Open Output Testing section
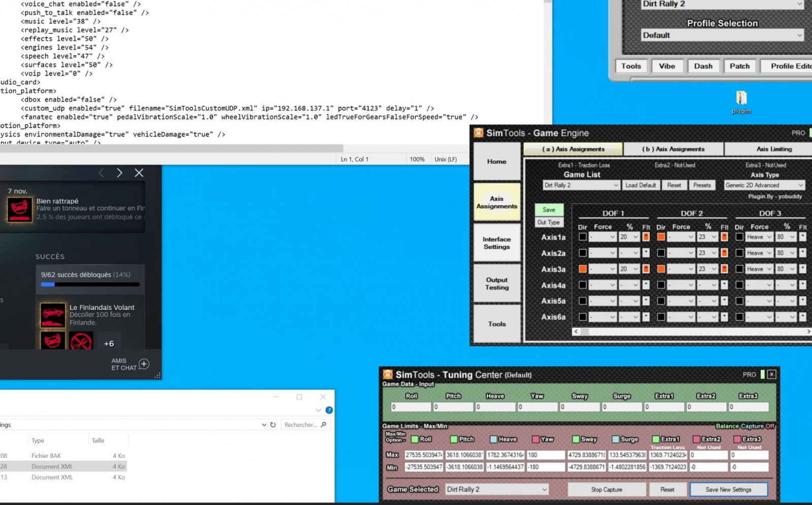This screenshot has height=505, width=812. point(497,283)
